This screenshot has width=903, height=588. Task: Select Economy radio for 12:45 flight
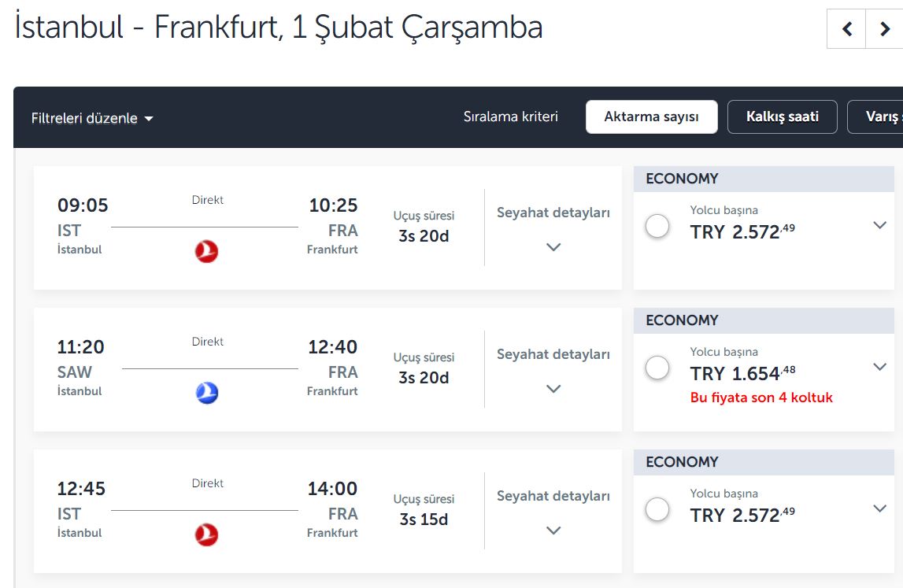point(657,509)
